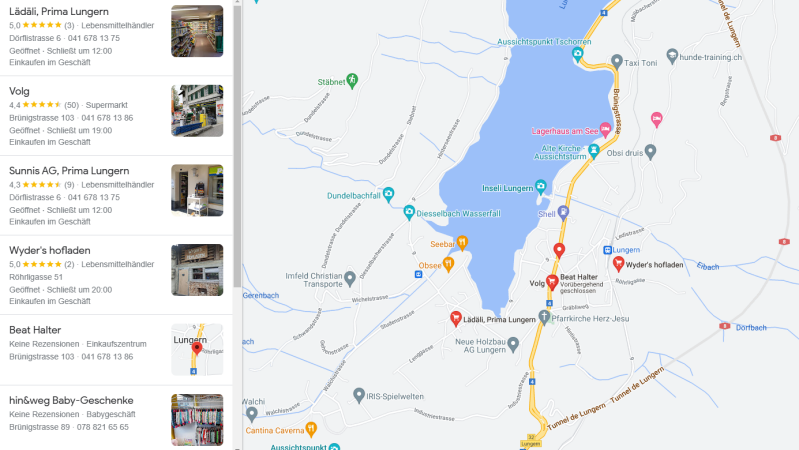Open the Sunnis AG, Prima Lungern listing
The width and height of the screenshot is (799, 450).
tap(116, 195)
